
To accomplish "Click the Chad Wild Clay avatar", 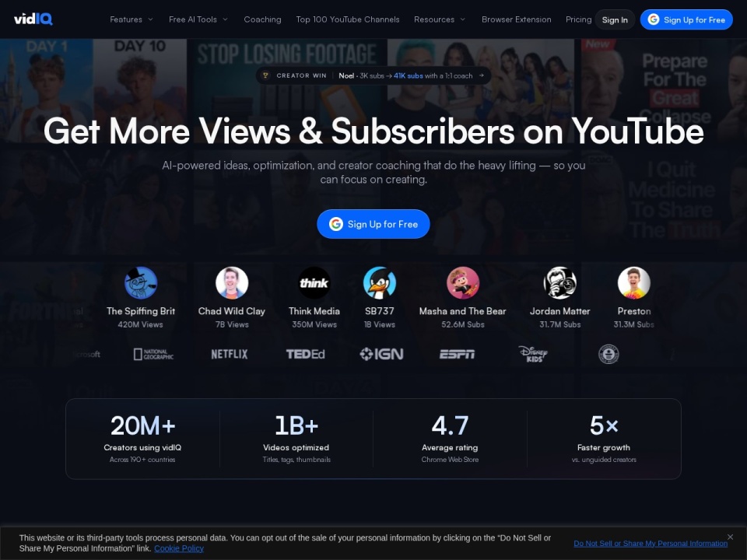I will pyautogui.click(x=232, y=283).
